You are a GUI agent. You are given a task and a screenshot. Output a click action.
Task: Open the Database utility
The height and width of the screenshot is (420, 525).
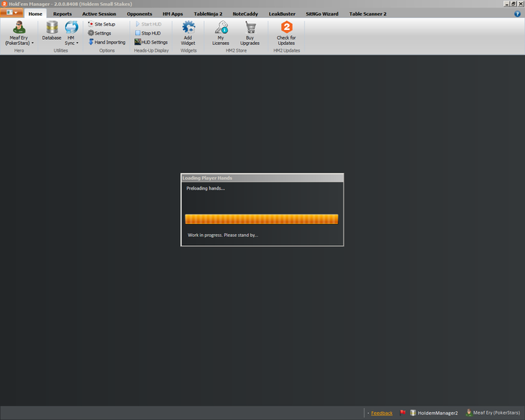pyautogui.click(x=52, y=31)
